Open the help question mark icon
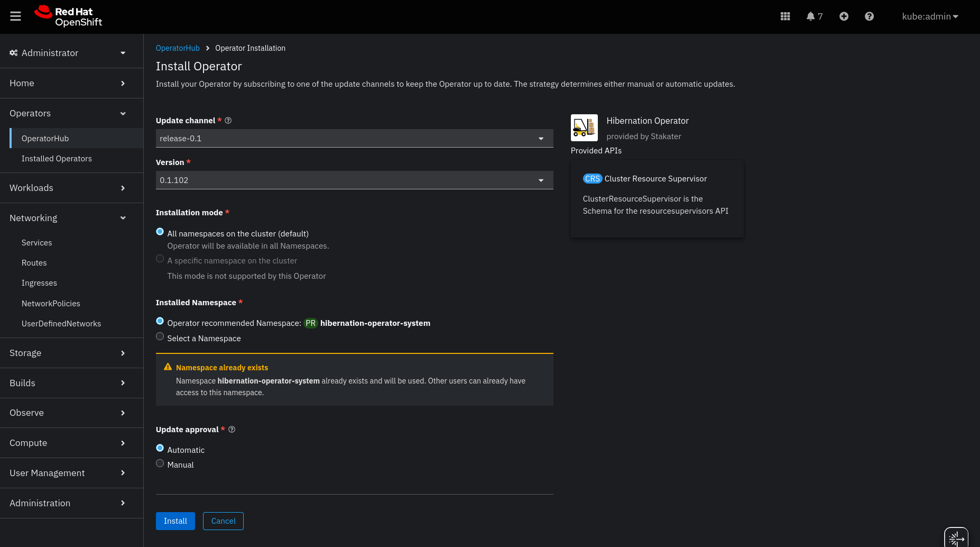The image size is (980, 547). click(x=869, y=16)
